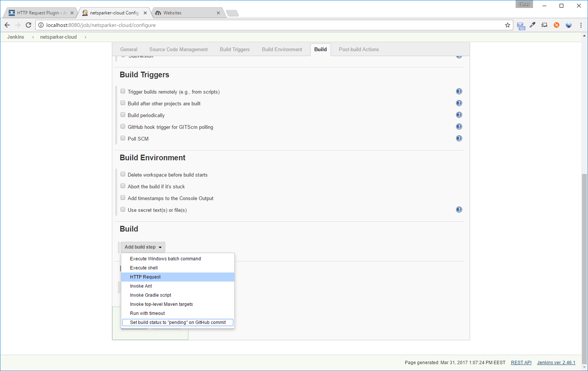Bookmark this page with the star icon
Screen dimensions: 588x371
pyautogui.click(x=508, y=25)
